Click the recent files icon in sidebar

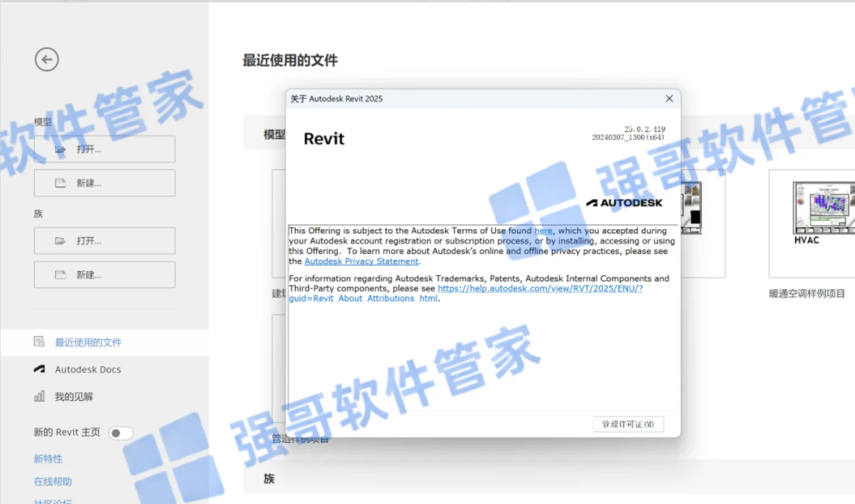pos(39,342)
